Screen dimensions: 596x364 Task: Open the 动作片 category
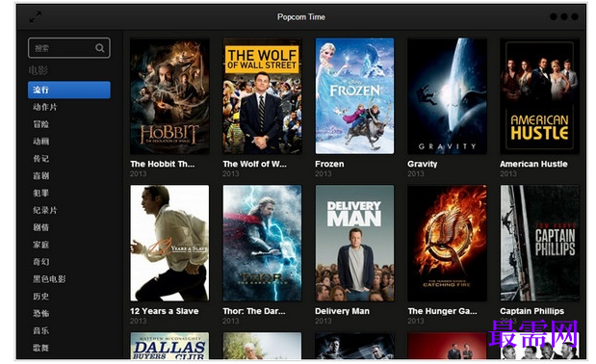(x=44, y=107)
